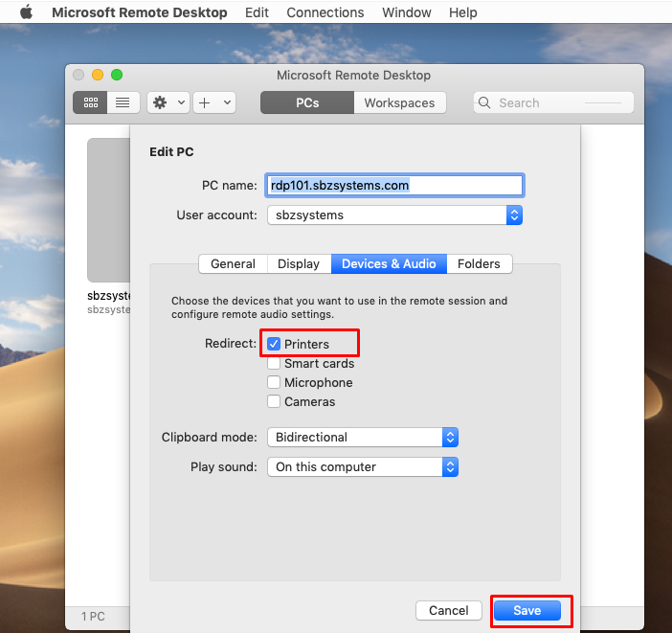This screenshot has width=672, height=633.
Task: Enable Cameras redirection
Action: 274,401
